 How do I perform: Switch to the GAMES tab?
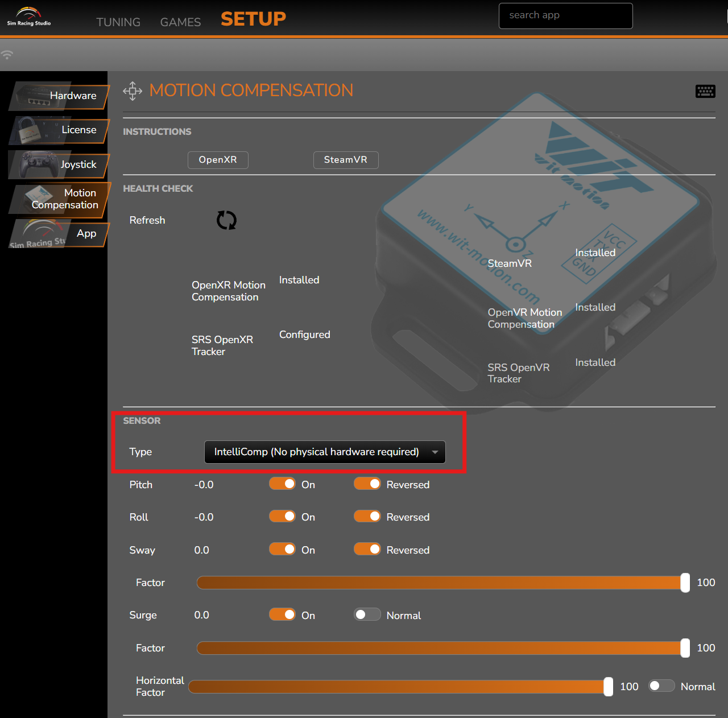(x=180, y=22)
